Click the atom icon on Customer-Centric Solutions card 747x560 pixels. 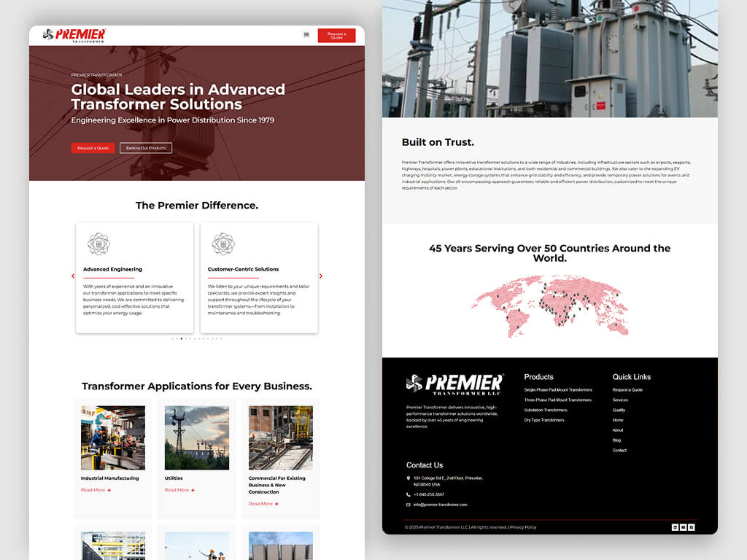point(223,244)
